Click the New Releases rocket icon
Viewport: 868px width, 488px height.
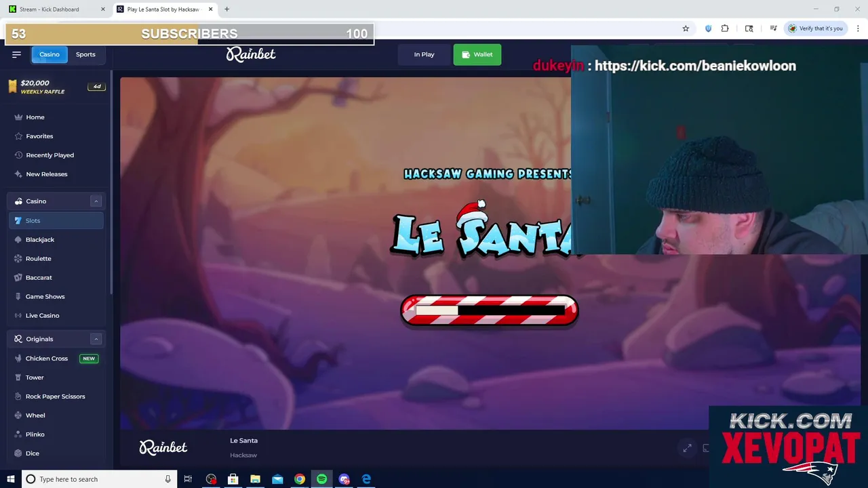click(18, 174)
